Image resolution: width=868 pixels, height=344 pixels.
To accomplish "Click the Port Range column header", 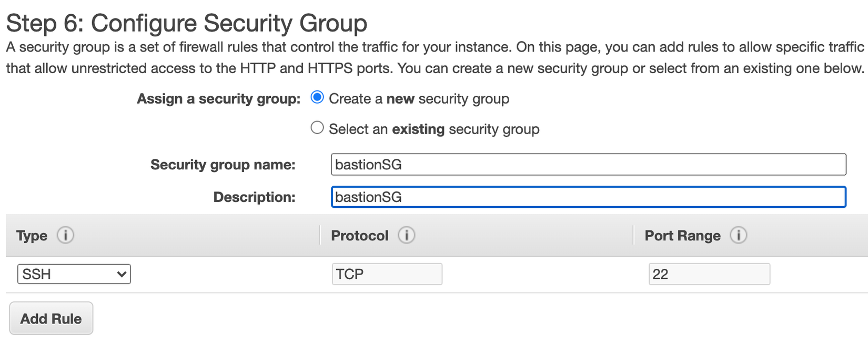I will [x=682, y=236].
